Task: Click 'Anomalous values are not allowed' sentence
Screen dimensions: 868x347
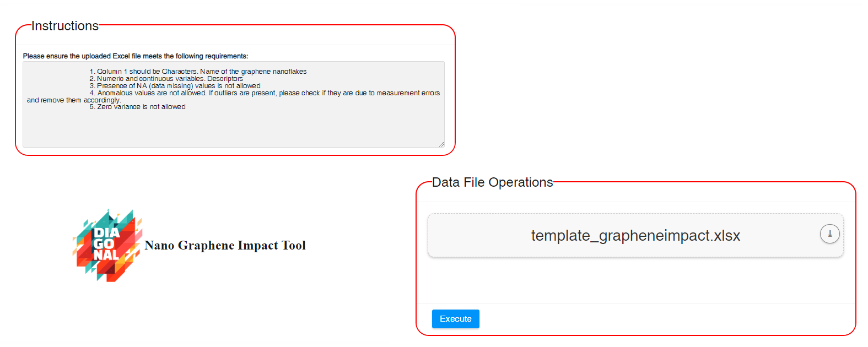Action: pos(152,93)
